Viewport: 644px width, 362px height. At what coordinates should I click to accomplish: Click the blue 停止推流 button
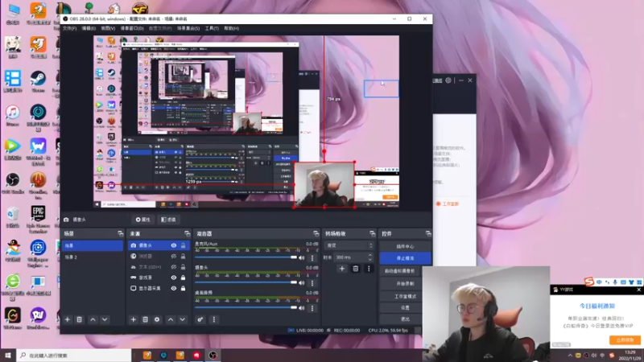405,258
